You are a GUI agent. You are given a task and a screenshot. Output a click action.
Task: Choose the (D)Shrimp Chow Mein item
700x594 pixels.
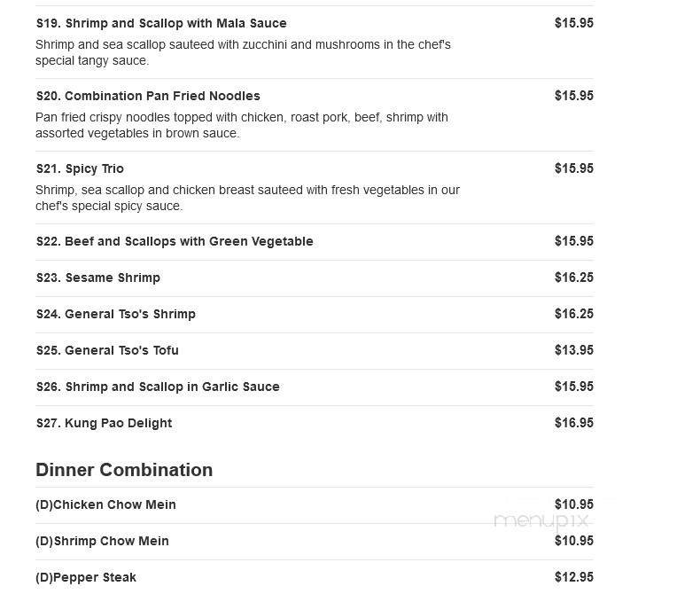point(102,541)
